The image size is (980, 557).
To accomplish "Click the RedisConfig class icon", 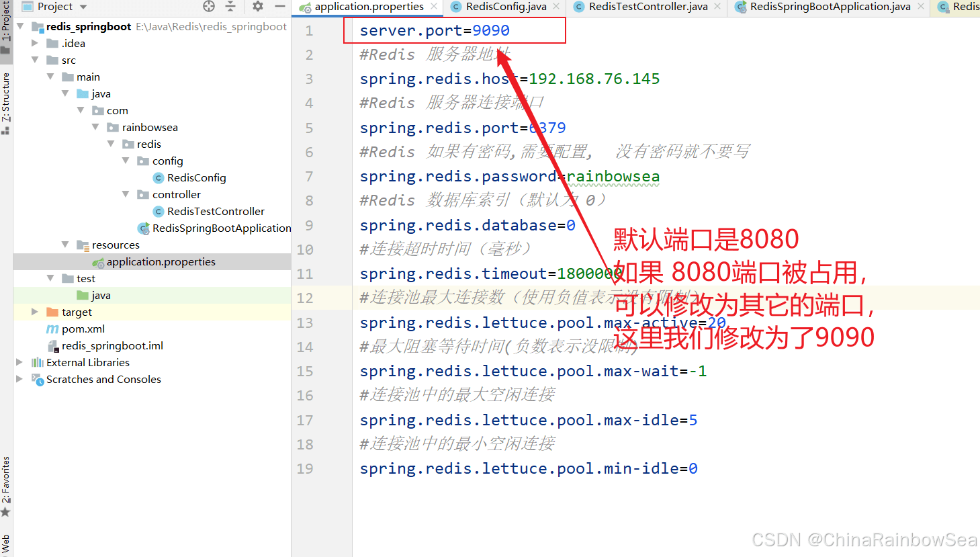I will 159,178.
